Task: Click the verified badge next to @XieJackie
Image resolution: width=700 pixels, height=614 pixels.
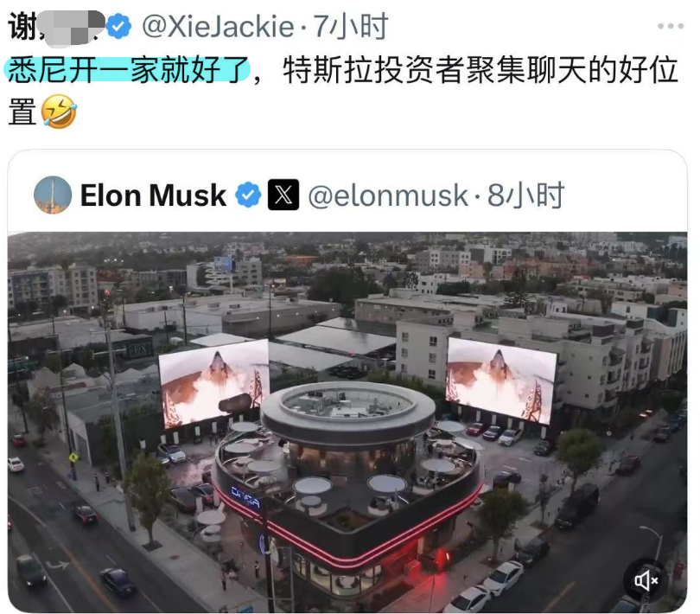Action: (118, 26)
